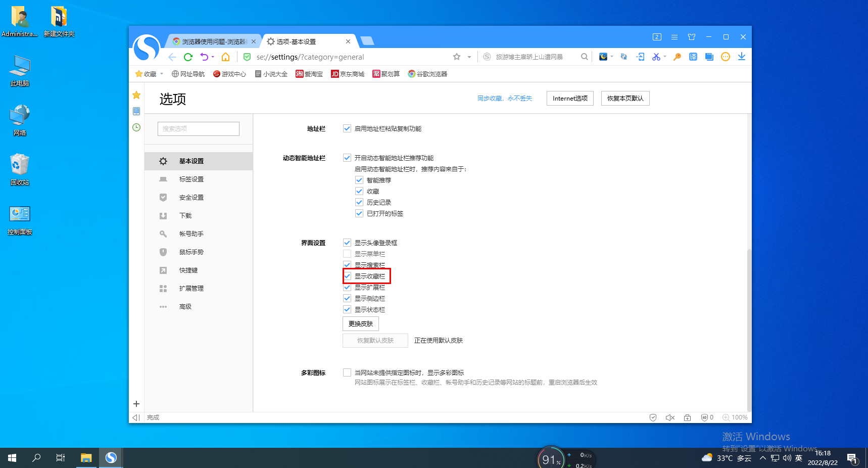Expand 收藏 bookmarks dropdown arrow
Viewport: 868px width, 468px height.
coord(162,74)
